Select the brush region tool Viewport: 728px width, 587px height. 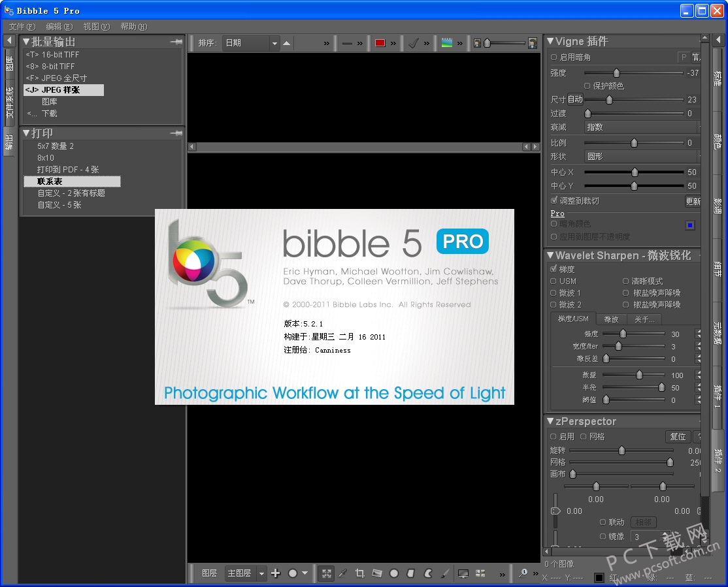(445, 573)
